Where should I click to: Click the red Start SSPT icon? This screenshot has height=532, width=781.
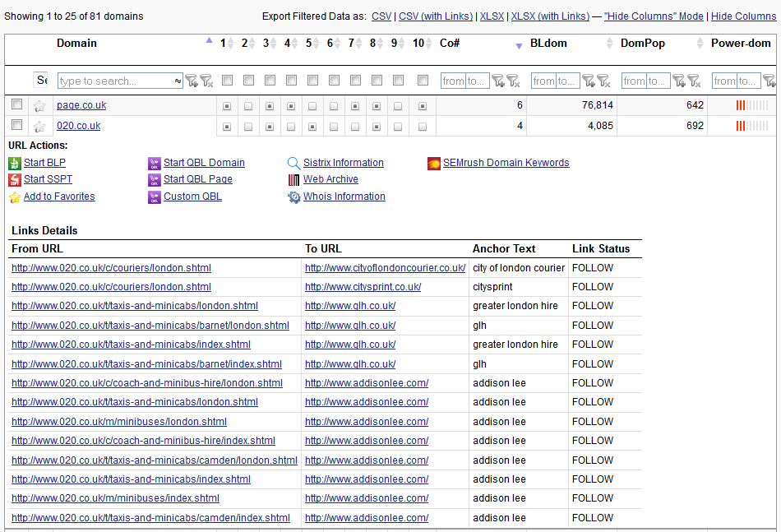coord(15,180)
